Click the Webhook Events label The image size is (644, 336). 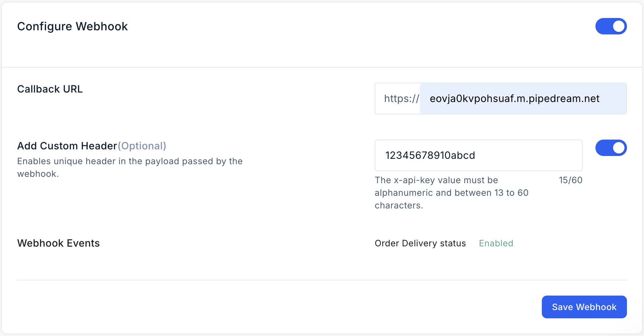tap(58, 243)
